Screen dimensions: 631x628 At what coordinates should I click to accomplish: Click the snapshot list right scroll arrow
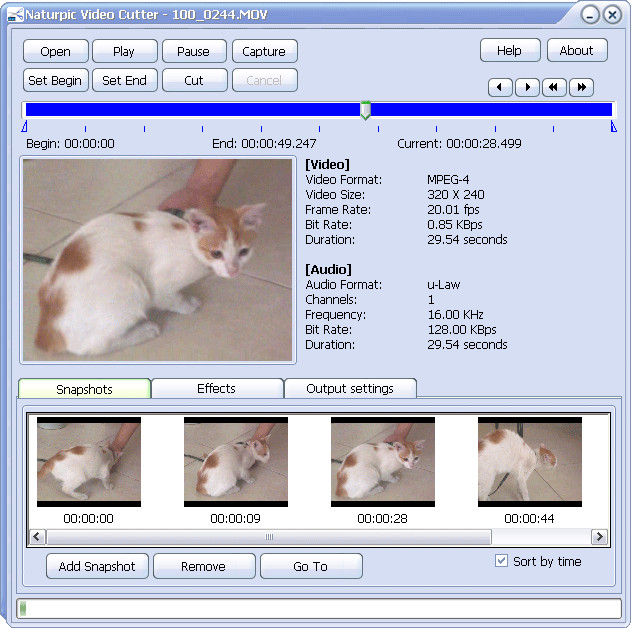[x=599, y=537]
